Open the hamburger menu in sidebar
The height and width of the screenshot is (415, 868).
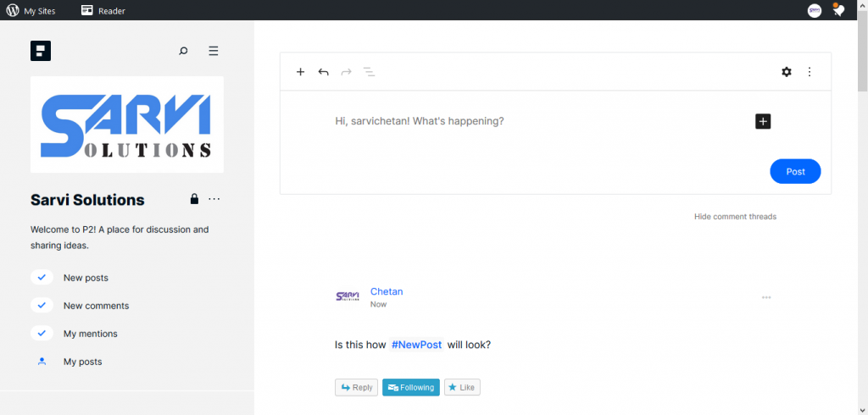tap(214, 51)
